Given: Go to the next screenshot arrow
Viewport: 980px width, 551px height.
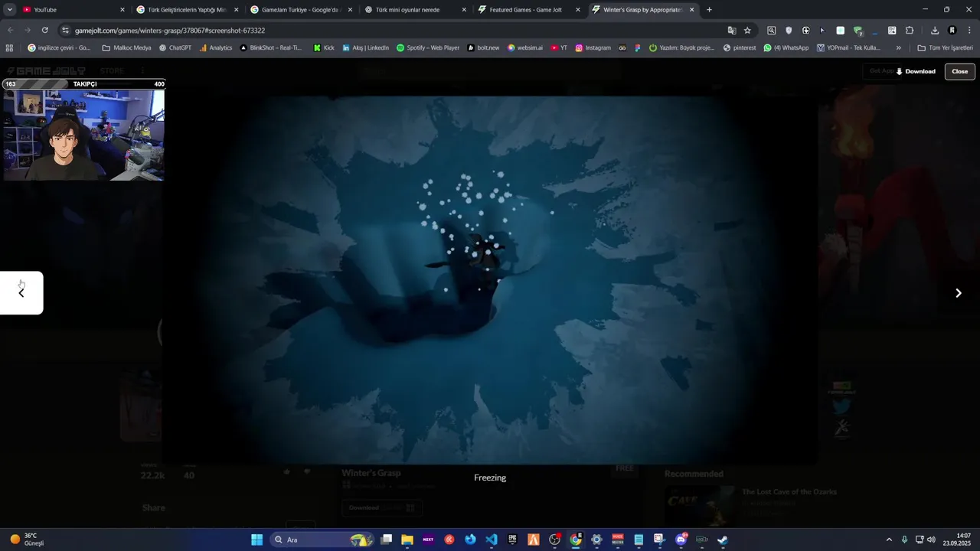Looking at the screenshot, I should pos(958,293).
